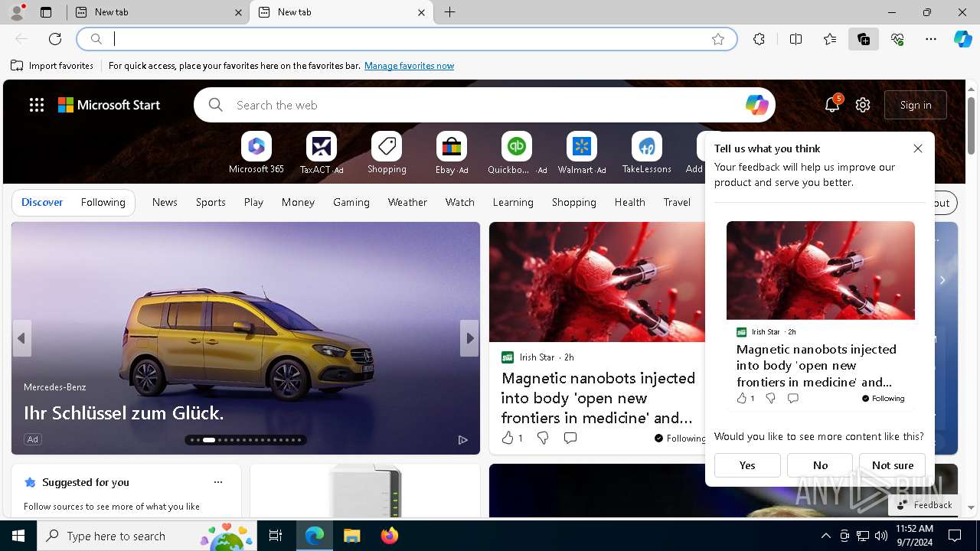Click Import favorites button
The width and height of the screenshot is (980, 551).
click(52, 66)
